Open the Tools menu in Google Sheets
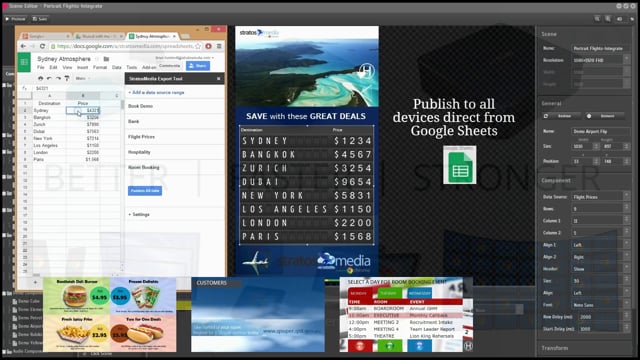Viewport: 640px width, 360px height. [x=132, y=67]
